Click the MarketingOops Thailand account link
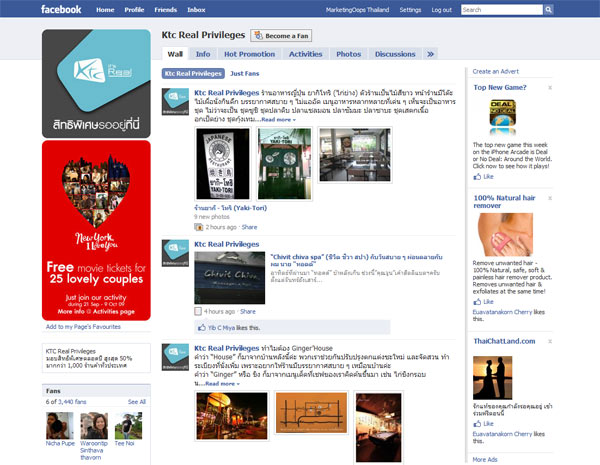Image resolution: width=600 pixels, height=465 pixels. click(x=357, y=10)
